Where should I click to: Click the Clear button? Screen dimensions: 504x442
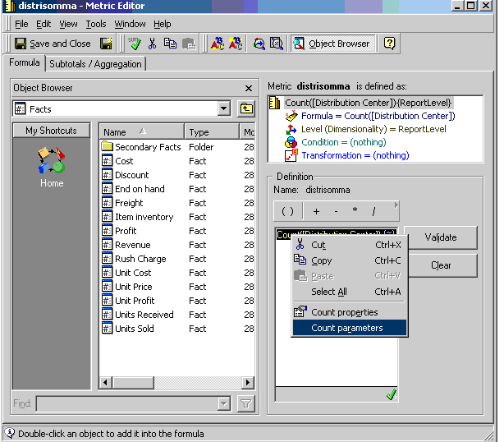pos(440,265)
